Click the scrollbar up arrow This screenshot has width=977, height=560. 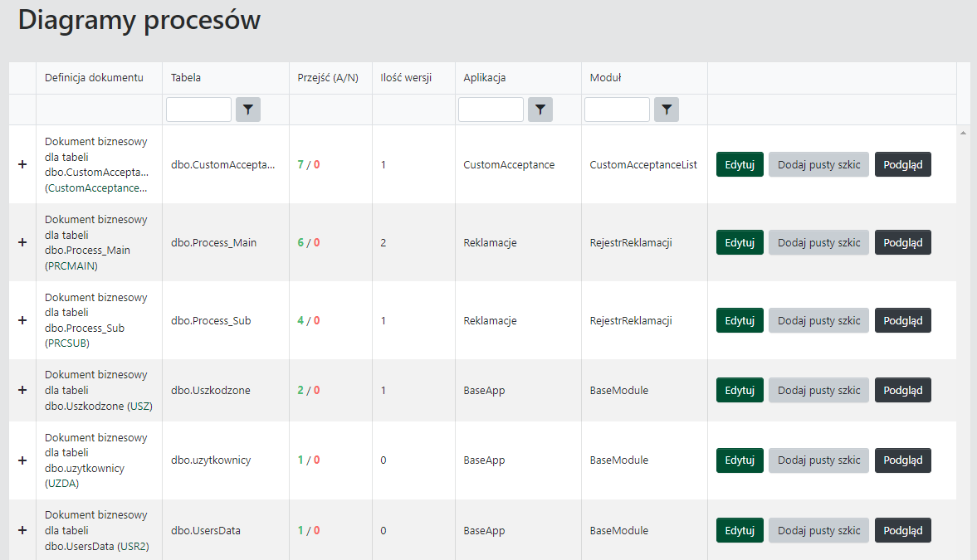tap(963, 133)
